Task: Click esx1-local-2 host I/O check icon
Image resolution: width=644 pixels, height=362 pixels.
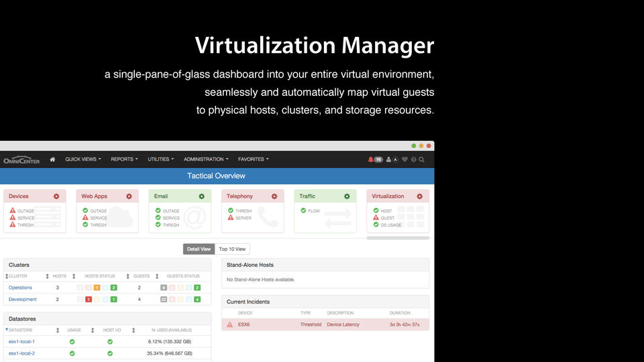Action: [x=110, y=353]
